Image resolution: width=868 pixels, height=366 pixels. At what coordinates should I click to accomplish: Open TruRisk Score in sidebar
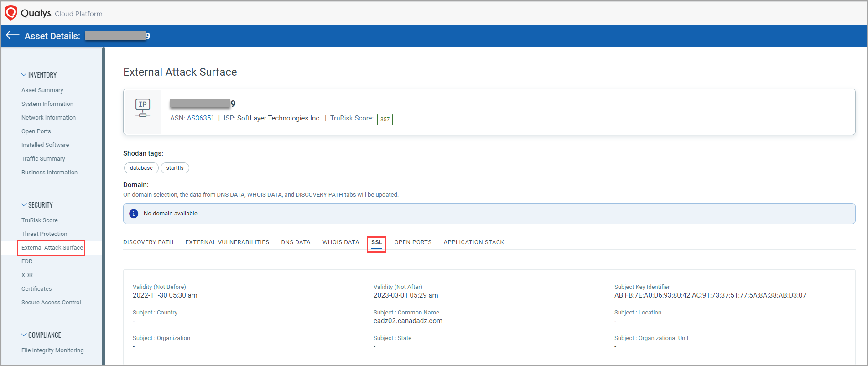pos(40,220)
